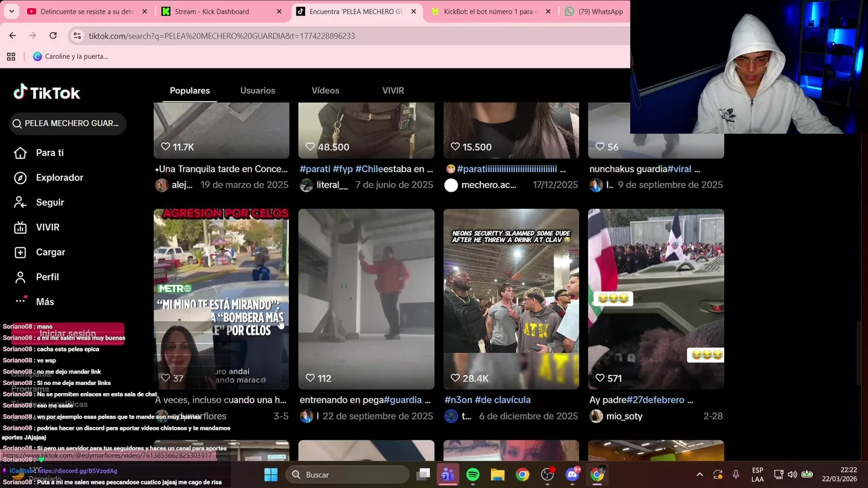Open VIVIR live icon in sidebar
This screenshot has height=488, width=868.
(x=20, y=227)
